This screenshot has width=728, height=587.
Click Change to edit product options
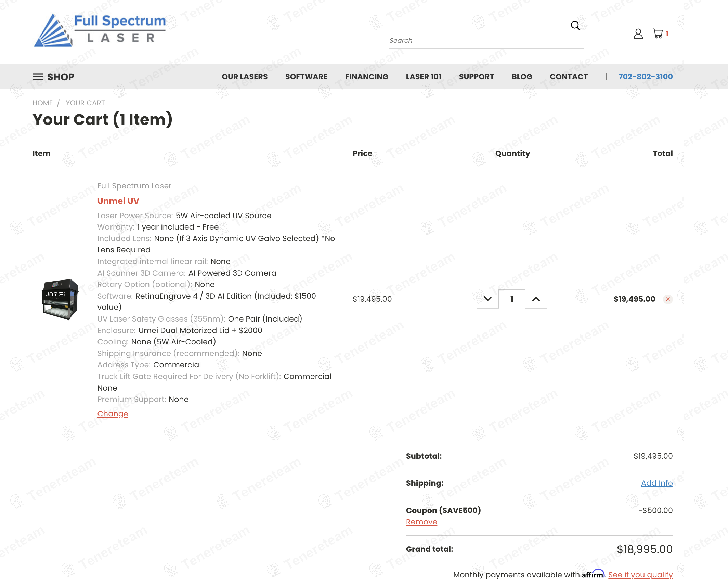113,414
